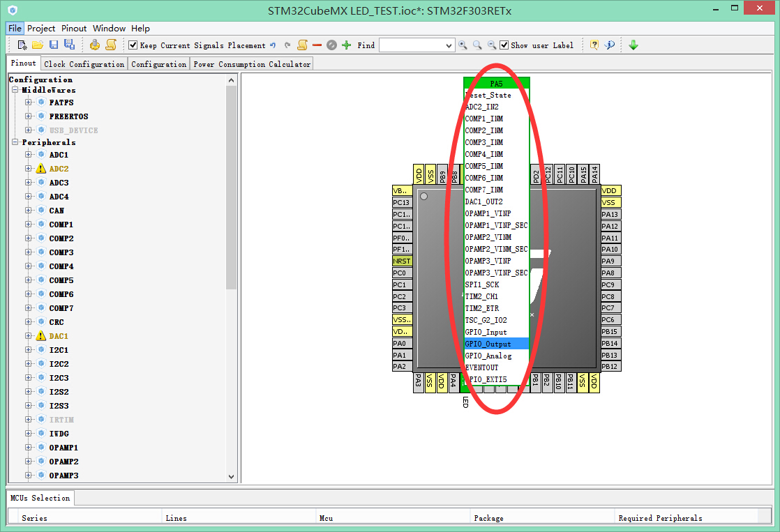Click the first report scroll icon
This screenshot has height=532, width=780.
(111, 45)
